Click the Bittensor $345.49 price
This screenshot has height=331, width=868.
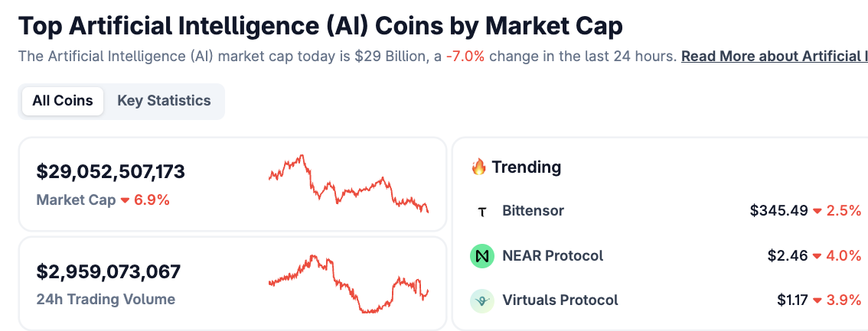(x=778, y=211)
